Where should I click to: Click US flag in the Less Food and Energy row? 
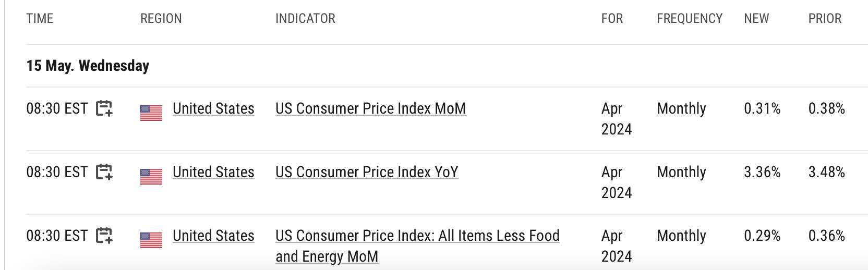[x=151, y=240]
